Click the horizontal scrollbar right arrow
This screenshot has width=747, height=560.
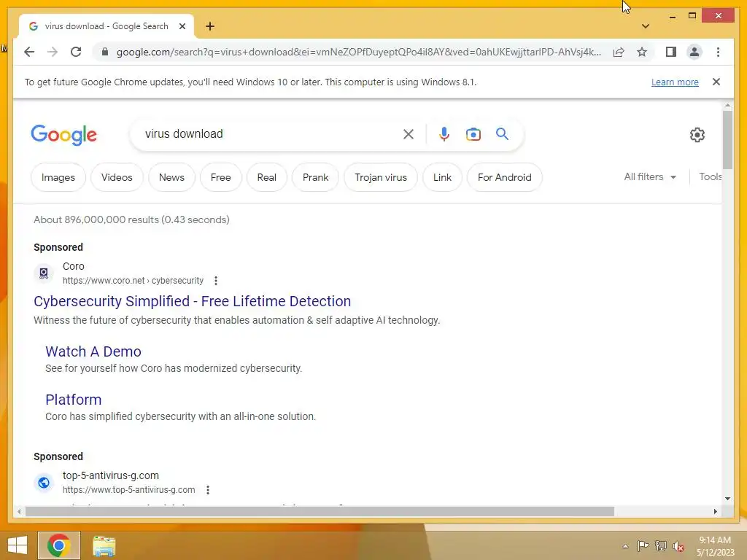click(x=715, y=511)
